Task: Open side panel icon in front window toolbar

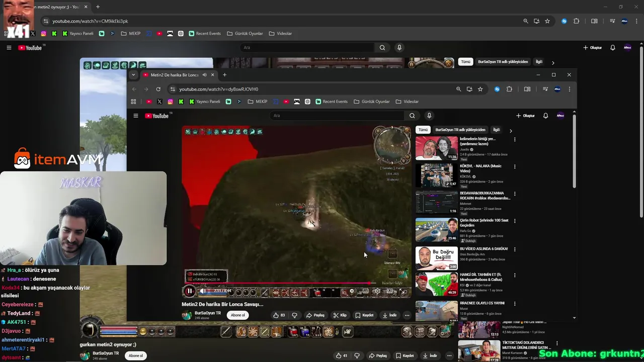Action: [x=527, y=89]
